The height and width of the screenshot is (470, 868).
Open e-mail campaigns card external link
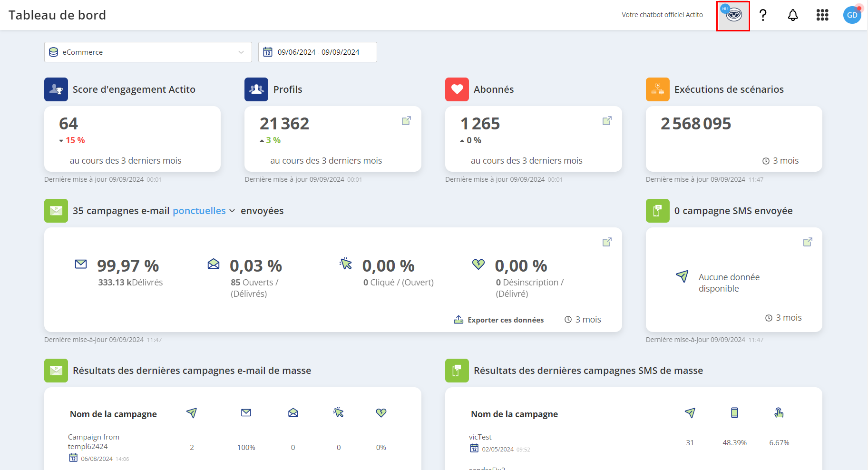pos(607,242)
